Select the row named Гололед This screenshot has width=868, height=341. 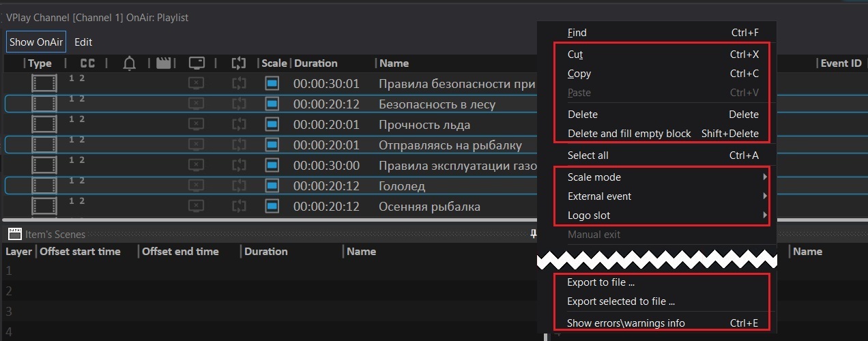coord(270,186)
